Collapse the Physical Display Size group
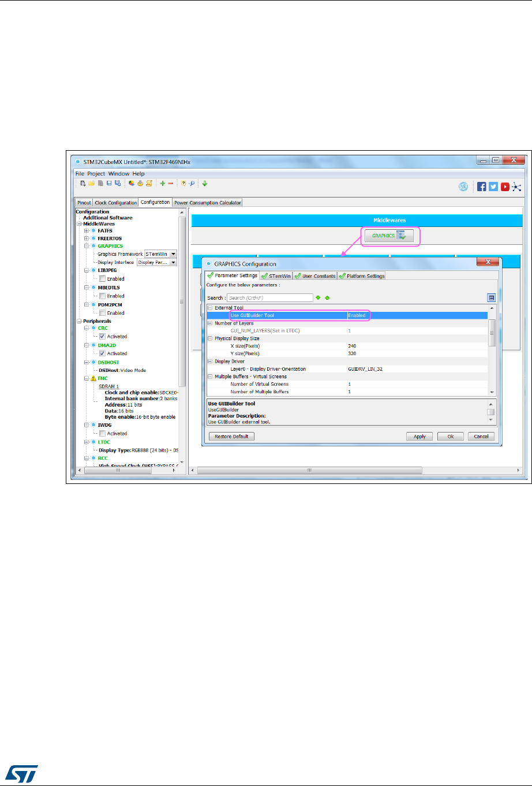 210,338
